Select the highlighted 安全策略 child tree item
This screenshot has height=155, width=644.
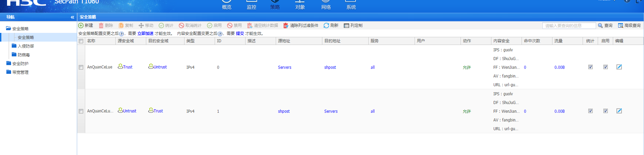(26, 38)
